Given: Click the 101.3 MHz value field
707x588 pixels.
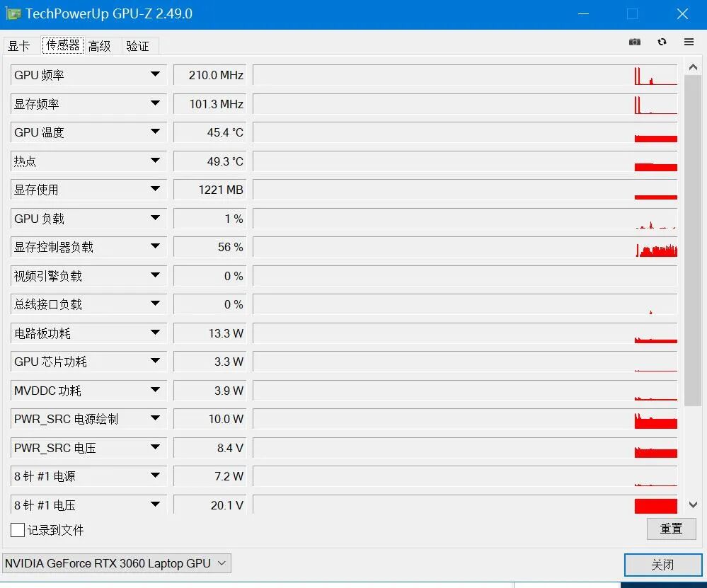Looking at the screenshot, I should [209, 104].
